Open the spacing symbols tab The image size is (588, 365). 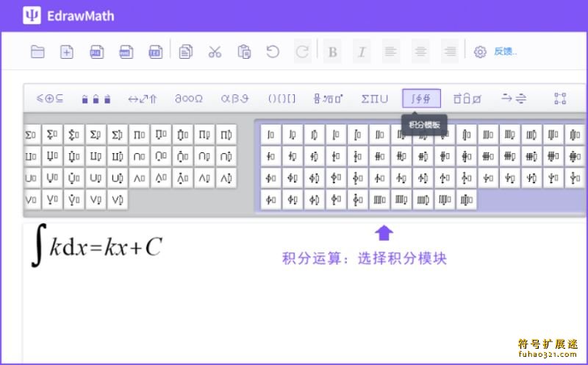click(x=96, y=99)
